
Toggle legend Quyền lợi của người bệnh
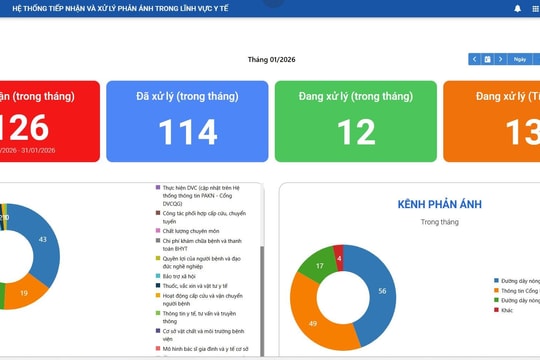(x=199, y=263)
